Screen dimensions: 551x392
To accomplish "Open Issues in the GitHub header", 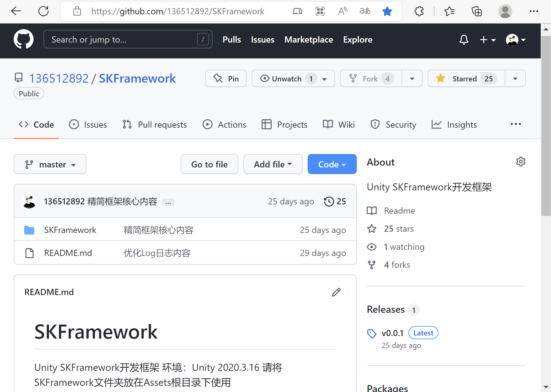I will pos(263,40).
